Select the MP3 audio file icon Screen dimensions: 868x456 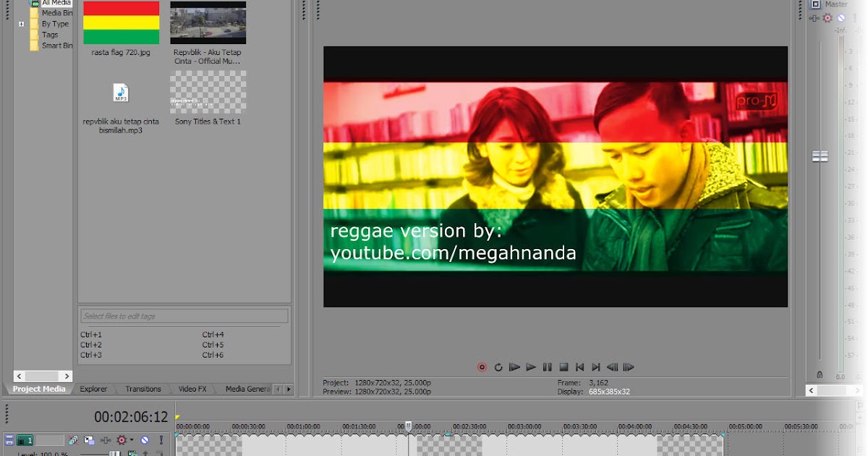121,93
